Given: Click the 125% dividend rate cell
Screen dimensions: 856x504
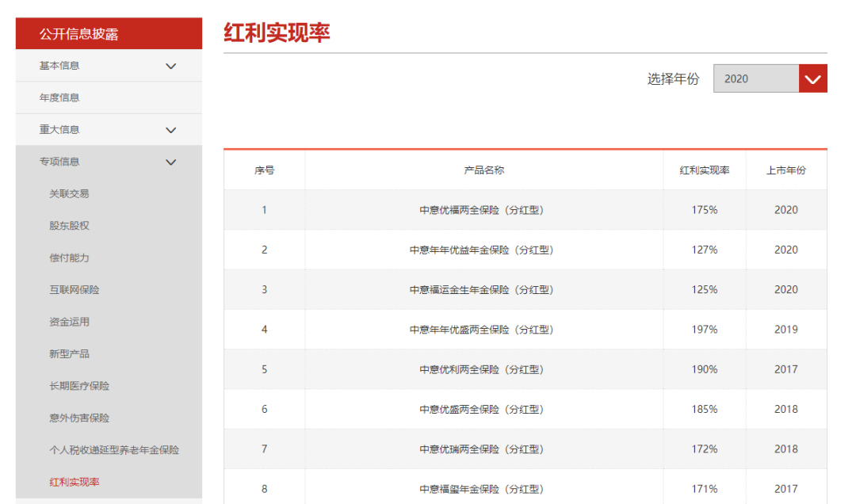Looking at the screenshot, I should coord(705,290).
